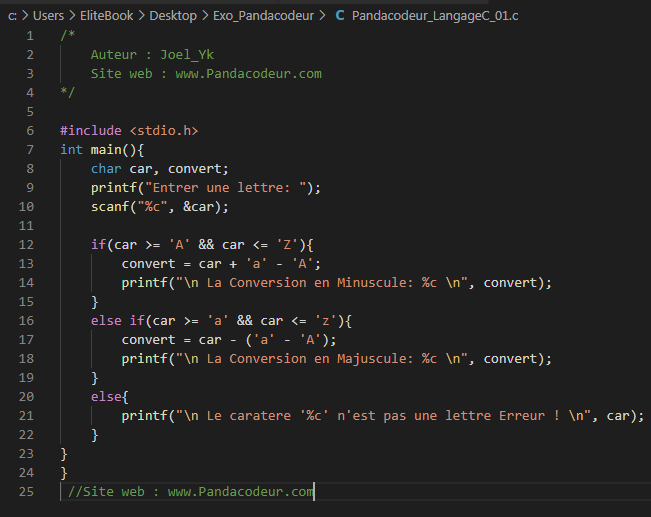Click line number 7 in gutter
The height and width of the screenshot is (517, 651).
click(x=30, y=149)
